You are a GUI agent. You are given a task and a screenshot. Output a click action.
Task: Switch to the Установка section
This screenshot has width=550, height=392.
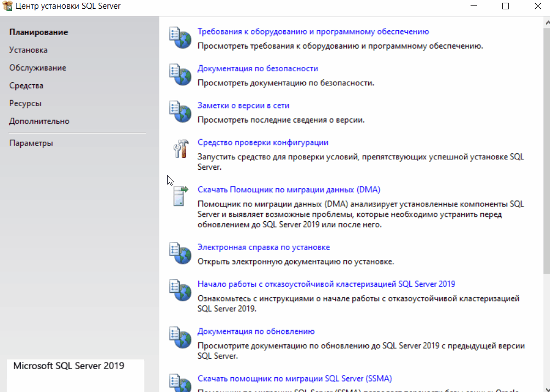[x=28, y=50]
